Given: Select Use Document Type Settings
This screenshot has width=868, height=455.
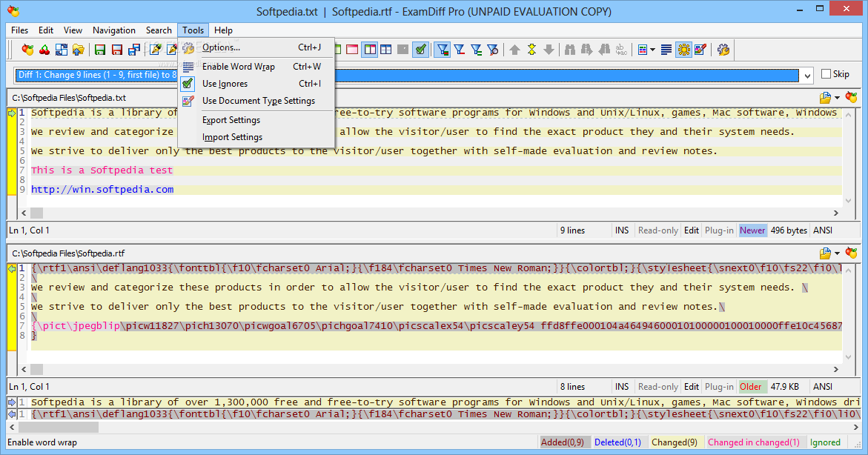Looking at the screenshot, I should coord(256,101).
